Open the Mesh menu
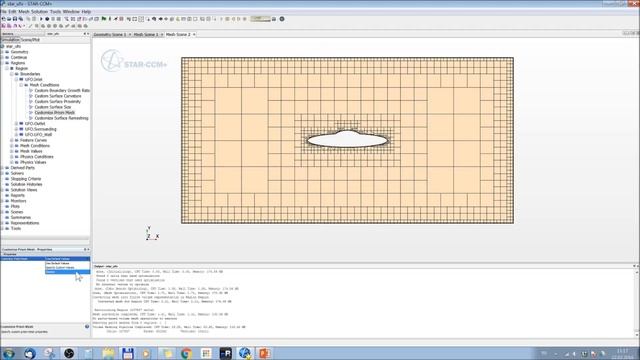The height and width of the screenshot is (360, 640). [x=24, y=12]
